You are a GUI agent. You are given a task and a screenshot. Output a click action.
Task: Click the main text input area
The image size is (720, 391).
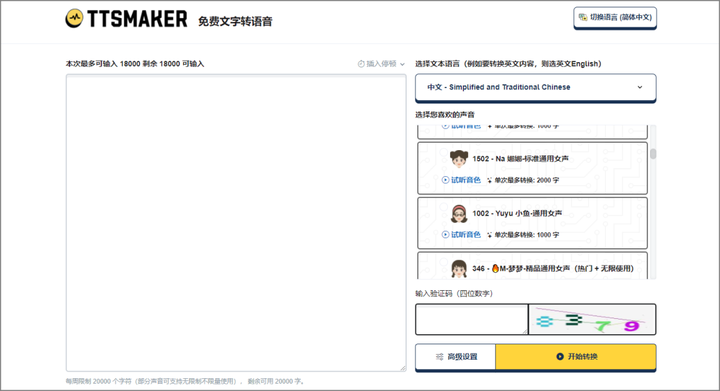click(x=236, y=223)
